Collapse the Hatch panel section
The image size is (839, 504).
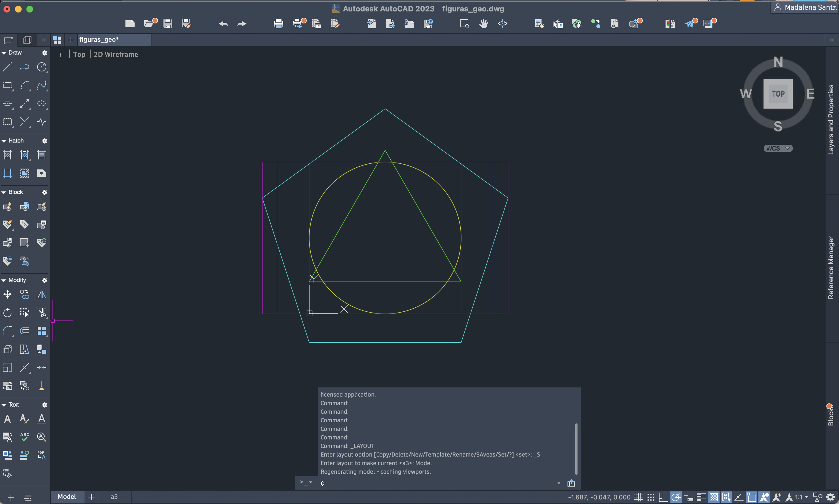tap(4, 141)
